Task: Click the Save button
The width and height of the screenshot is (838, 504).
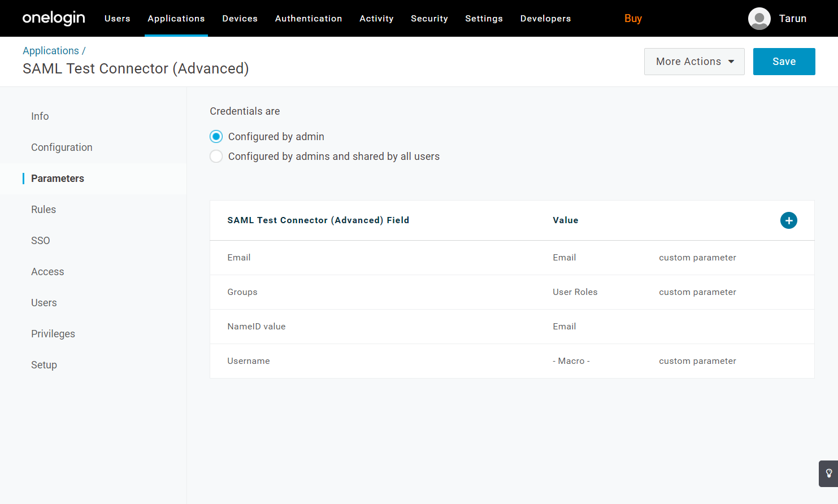Action: pos(784,62)
